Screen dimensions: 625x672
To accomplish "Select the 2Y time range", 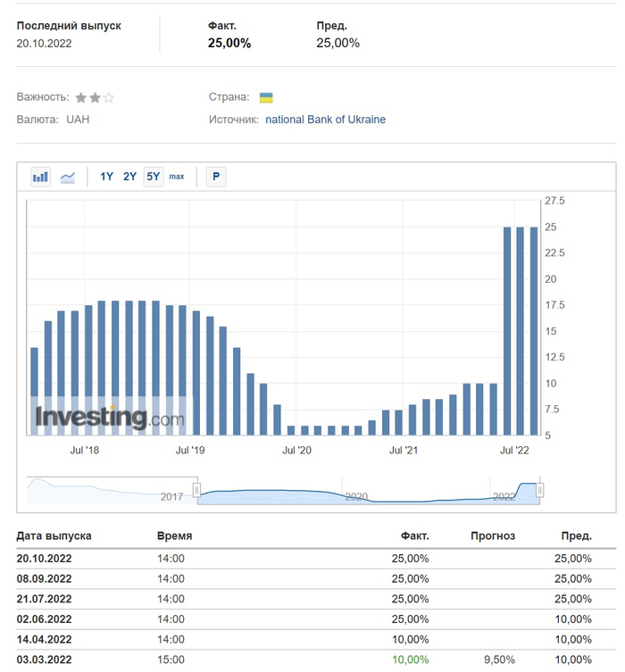I will [129, 177].
